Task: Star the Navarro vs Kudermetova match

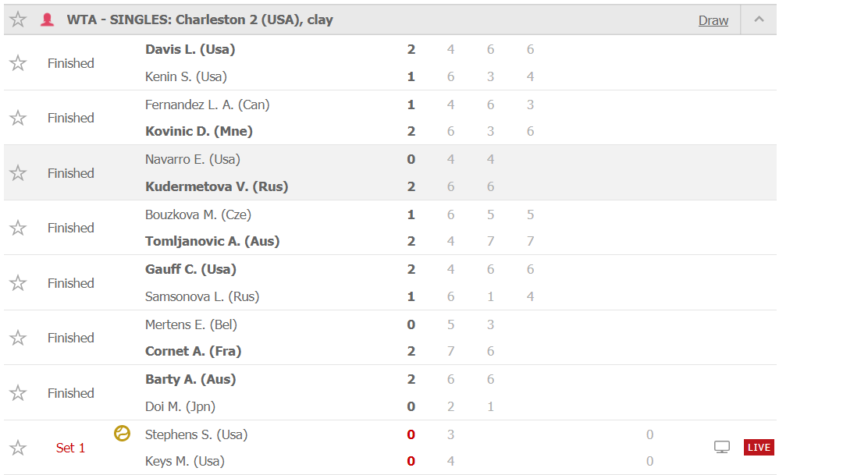Action: tap(18, 173)
